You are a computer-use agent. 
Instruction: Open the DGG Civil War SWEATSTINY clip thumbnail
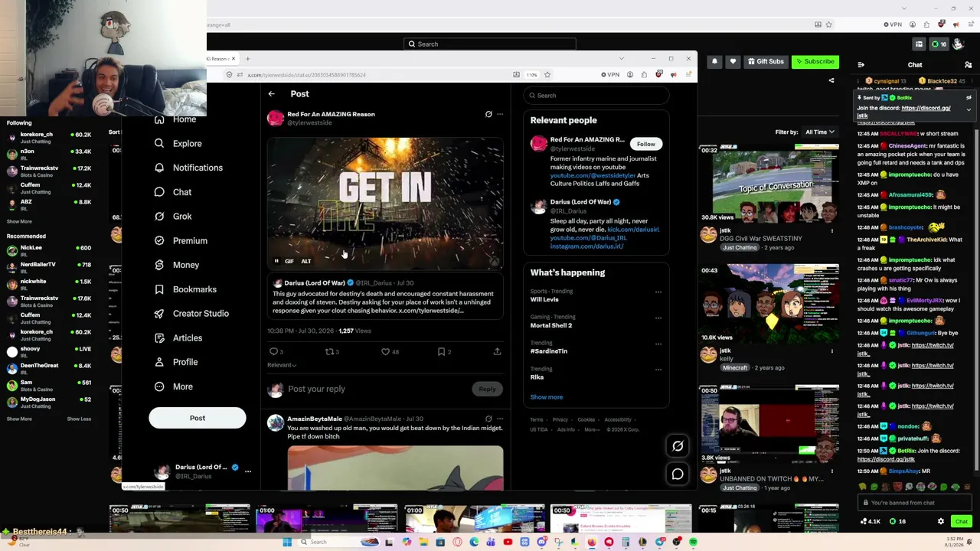click(769, 184)
